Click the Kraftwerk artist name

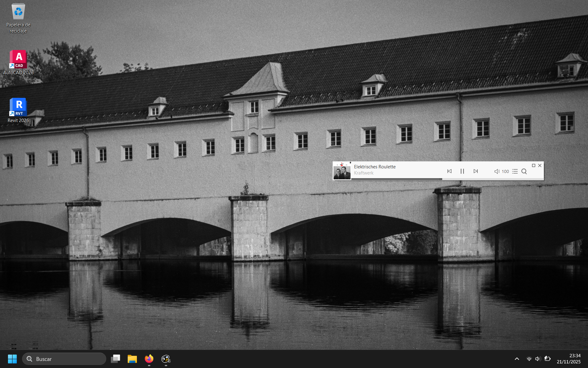tap(364, 173)
